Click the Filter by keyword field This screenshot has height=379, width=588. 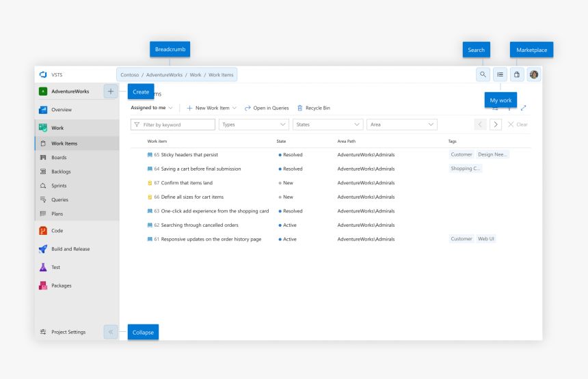coord(173,125)
